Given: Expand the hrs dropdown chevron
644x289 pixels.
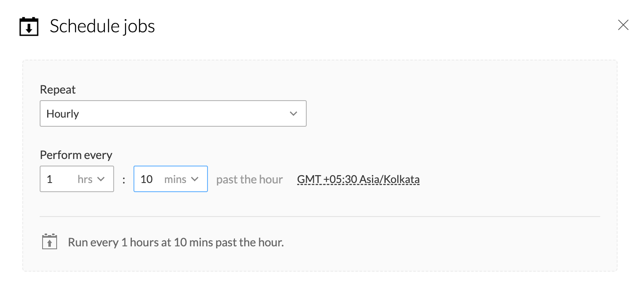Looking at the screenshot, I should point(101,179).
